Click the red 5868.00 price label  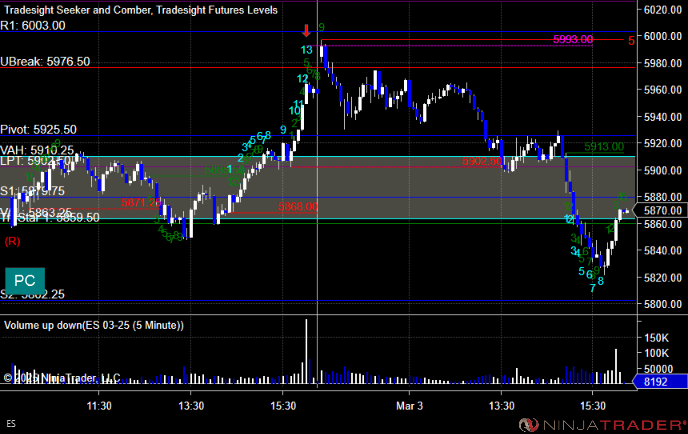pos(298,207)
